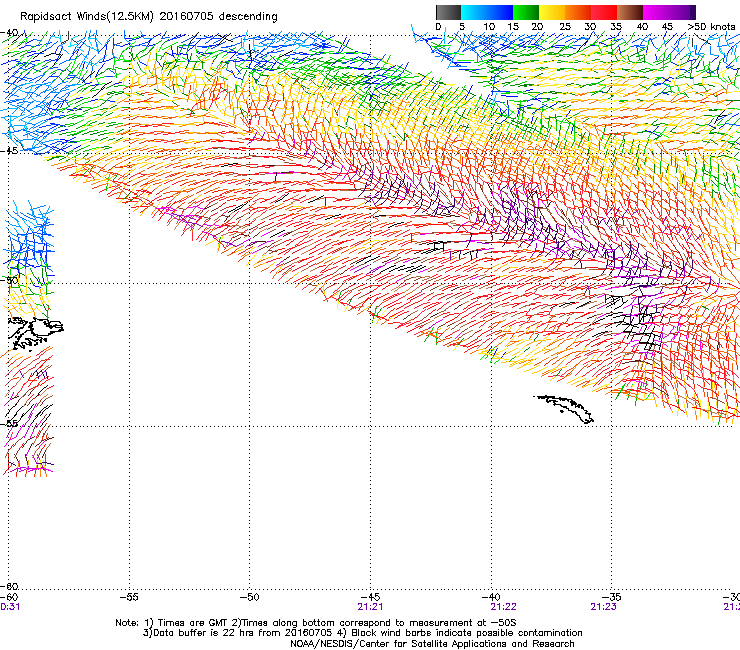
Task: Click the pass time label 21:21
Action: (x=370, y=607)
